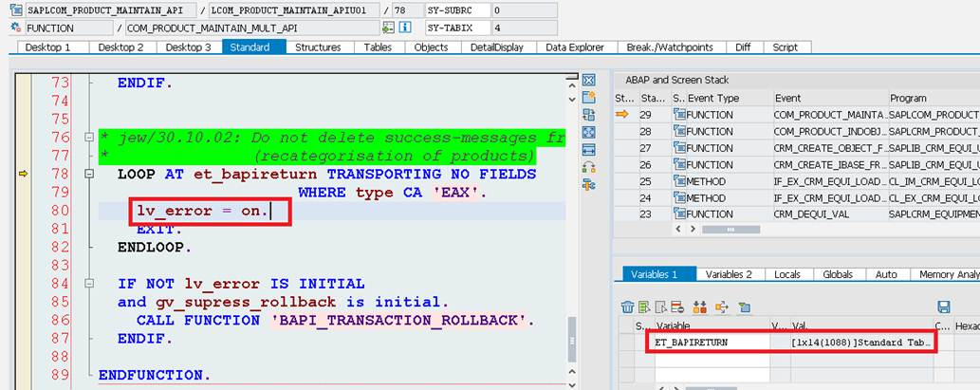Click the gear icon next to FUNCTION field
The image size is (980, 390).
pyautogui.click(x=16, y=28)
